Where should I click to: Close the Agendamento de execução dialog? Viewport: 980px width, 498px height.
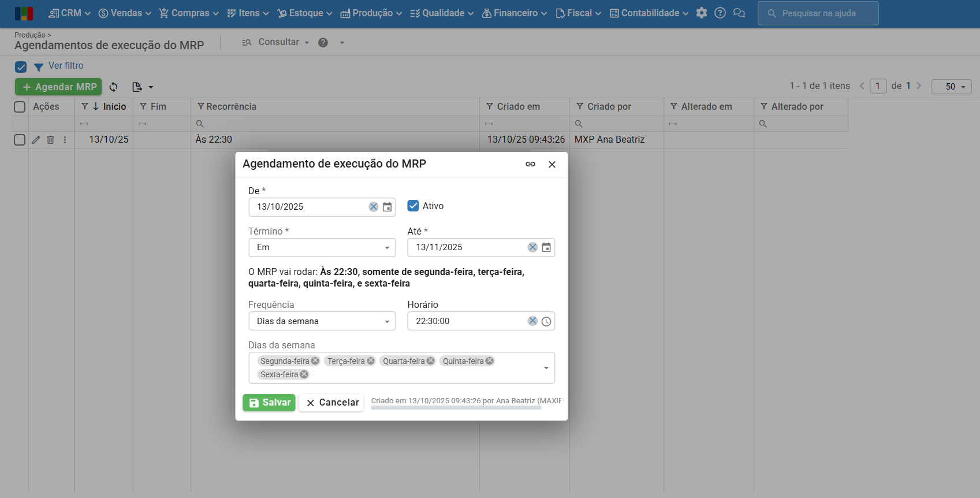click(x=552, y=164)
